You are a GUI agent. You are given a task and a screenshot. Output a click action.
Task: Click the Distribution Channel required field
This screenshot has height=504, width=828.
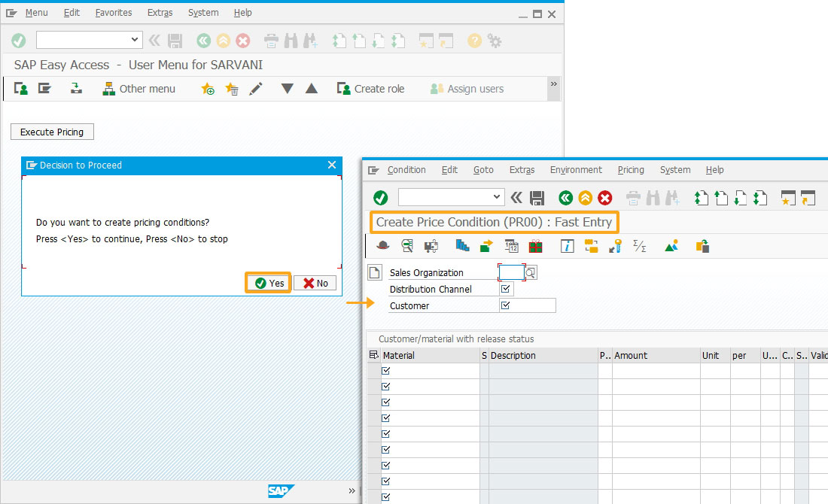tap(506, 289)
